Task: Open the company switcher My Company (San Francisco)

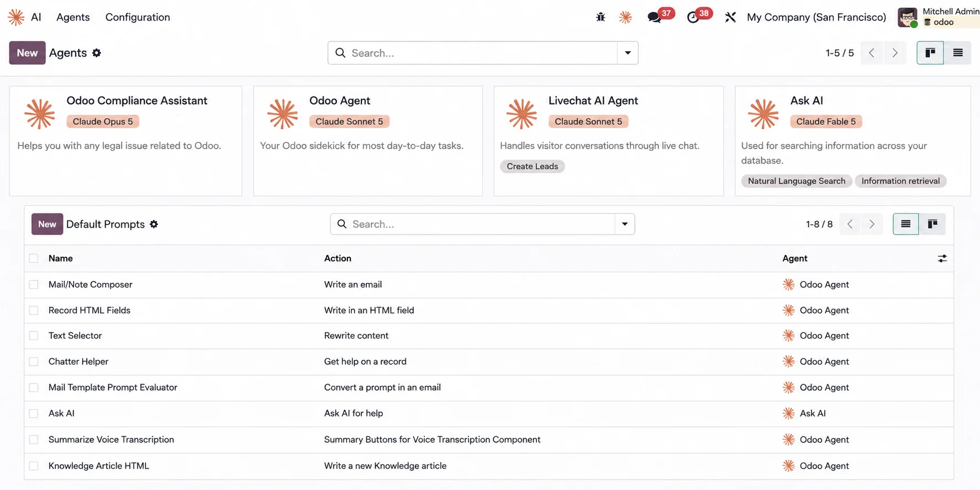Action: pyautogui.click(x=816, y=17)
